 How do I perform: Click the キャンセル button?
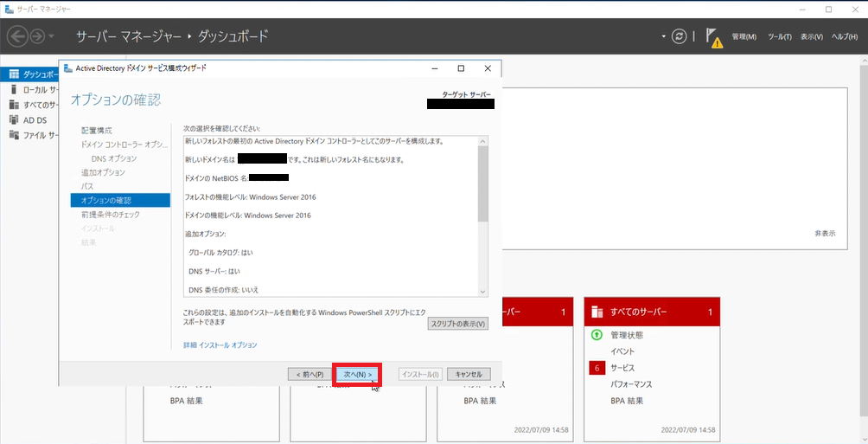point(469,374)
